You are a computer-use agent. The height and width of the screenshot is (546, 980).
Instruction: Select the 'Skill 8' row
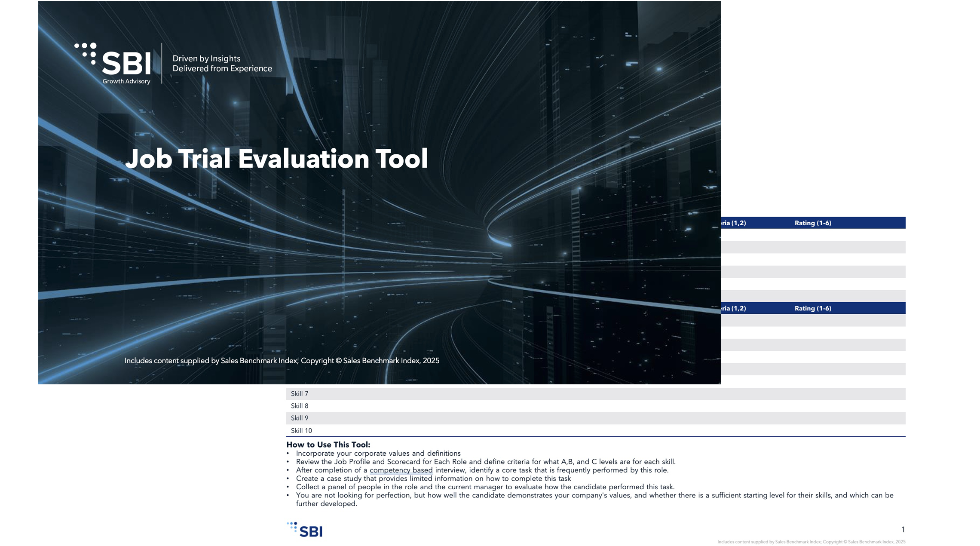596,406
